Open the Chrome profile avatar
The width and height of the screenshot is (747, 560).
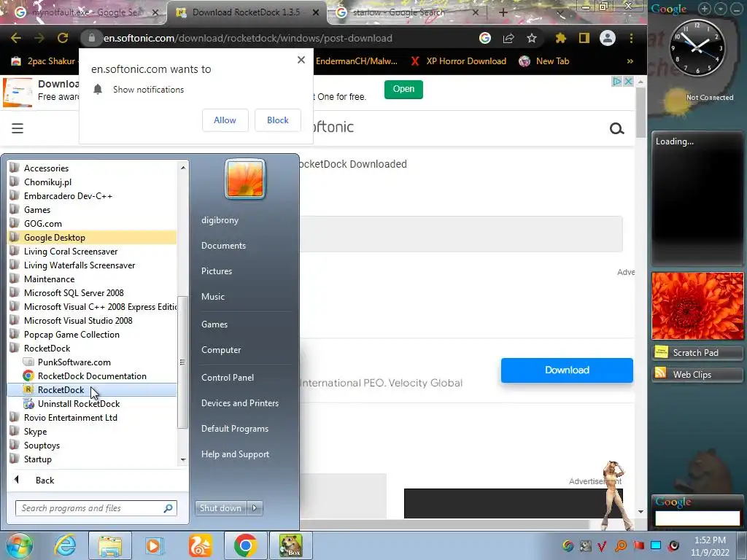point(608,38)
